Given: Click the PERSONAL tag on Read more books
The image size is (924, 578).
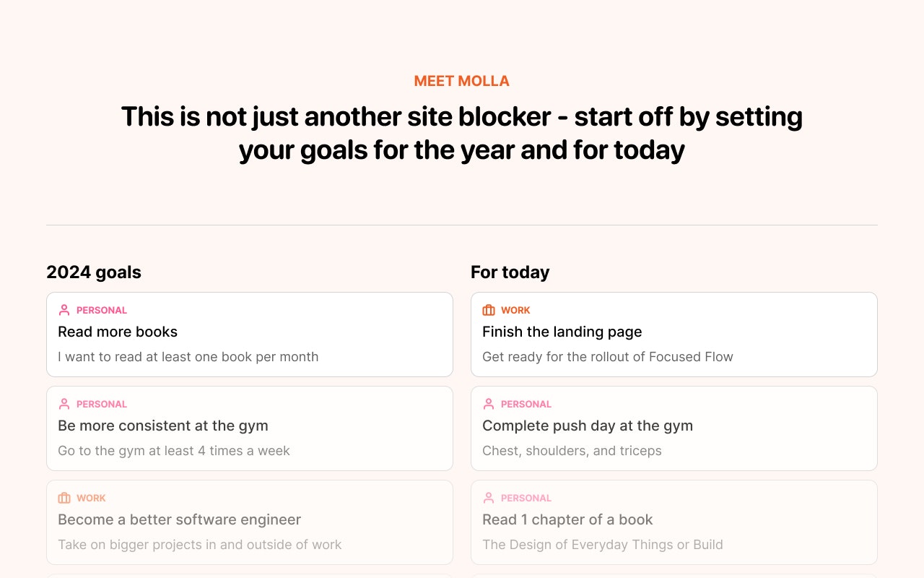Looking at the screenshot, I should tap(102, 310).
